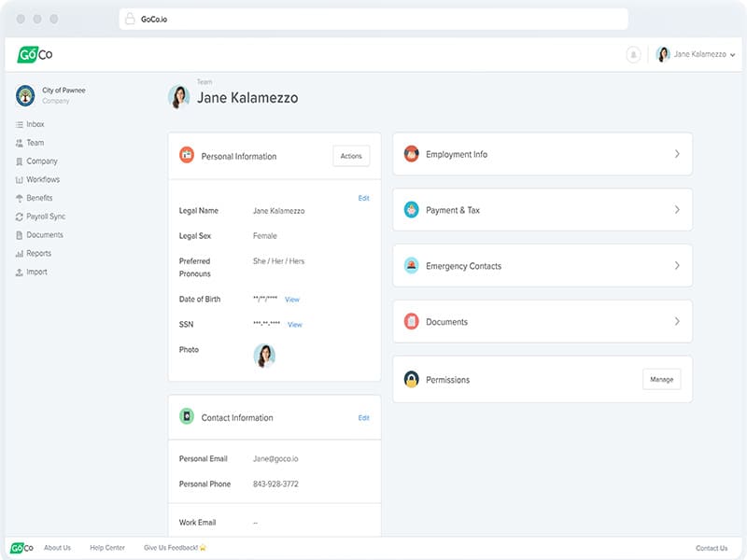This screenshot has height=560, width=747.
Task: Reveal the hidden Date of Birth
Action: tap(292, 300)
